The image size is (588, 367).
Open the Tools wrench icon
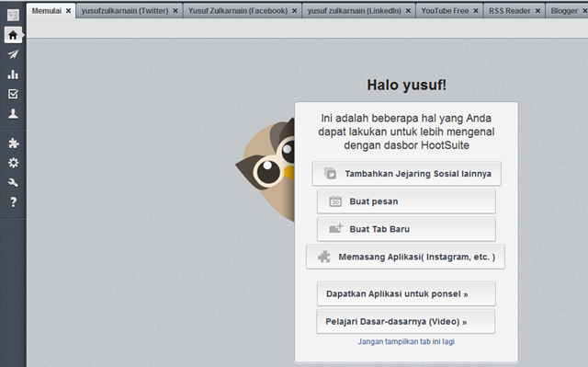point(13,182)
